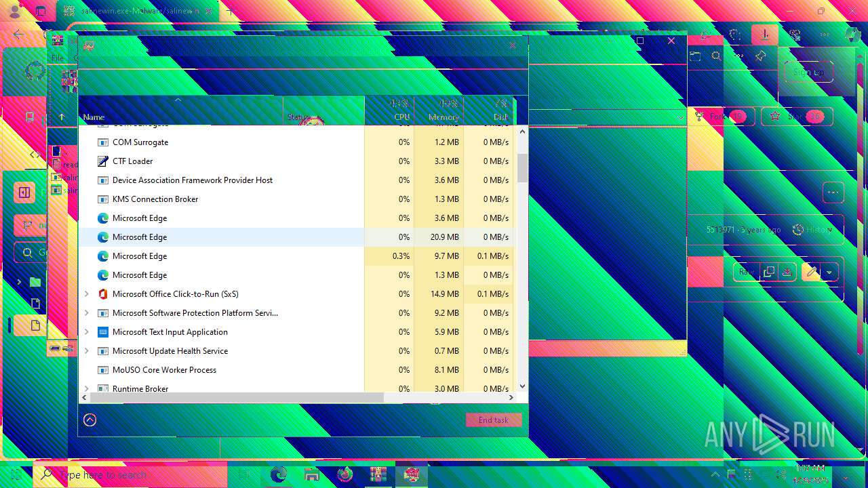The image size is (868, 488).
Task: Open a new browser tab
Action: [x=230, y=11]
